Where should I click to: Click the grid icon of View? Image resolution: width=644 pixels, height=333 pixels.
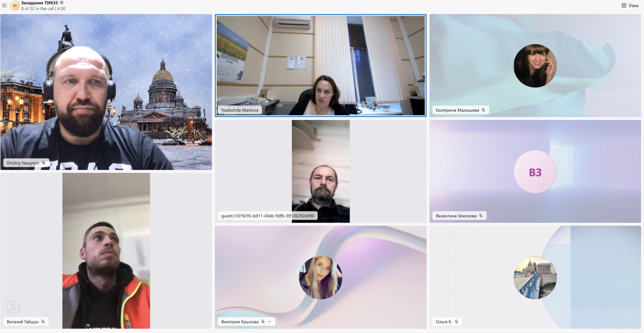click(x=624, y=6)
